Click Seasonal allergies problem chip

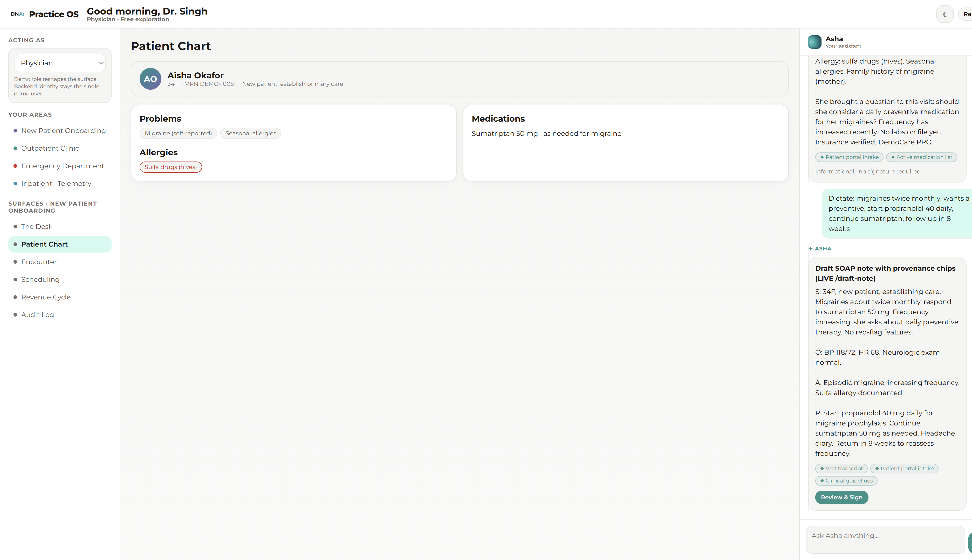pos(251,134)
